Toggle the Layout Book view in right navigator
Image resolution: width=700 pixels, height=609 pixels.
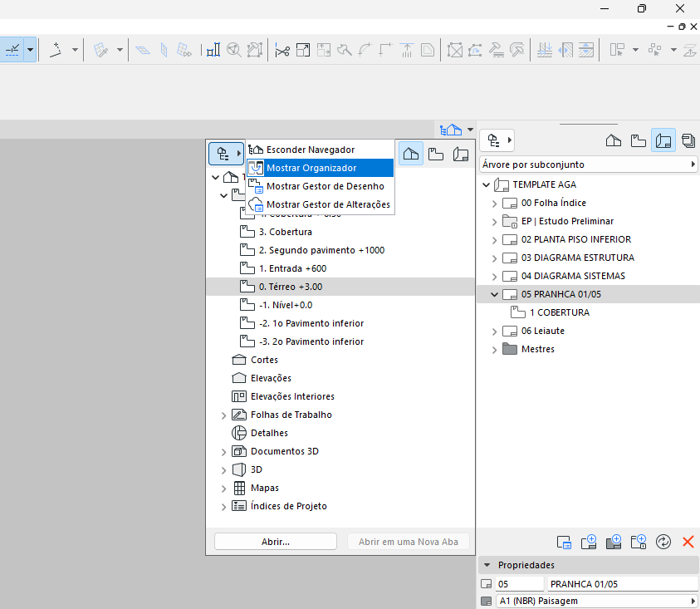pos(663,140)
